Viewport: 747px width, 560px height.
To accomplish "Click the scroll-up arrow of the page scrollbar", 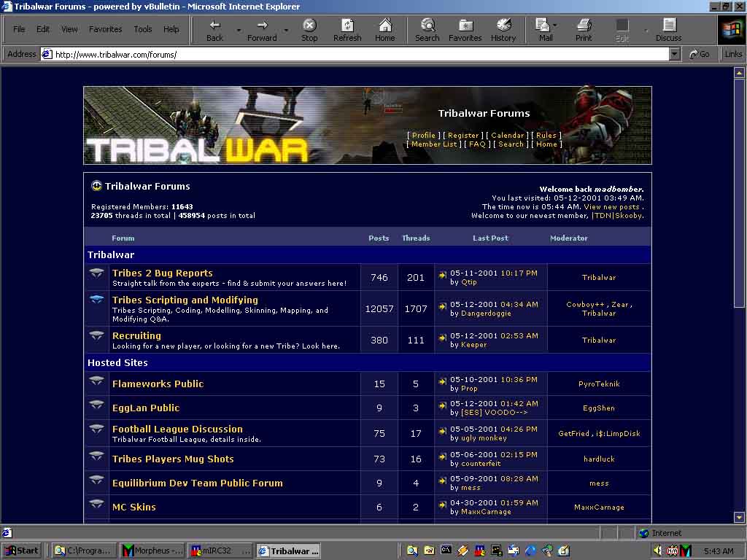I will click(739, 73).
